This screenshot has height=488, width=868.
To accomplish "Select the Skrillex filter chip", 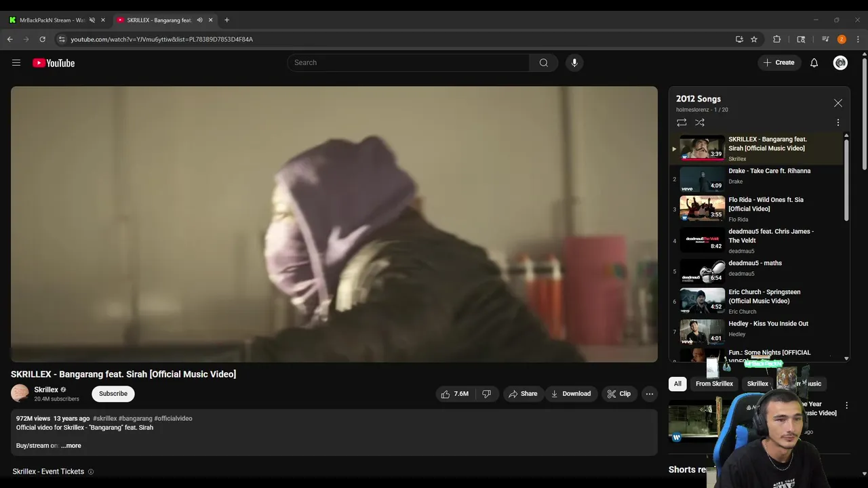I will click(757, 384).
